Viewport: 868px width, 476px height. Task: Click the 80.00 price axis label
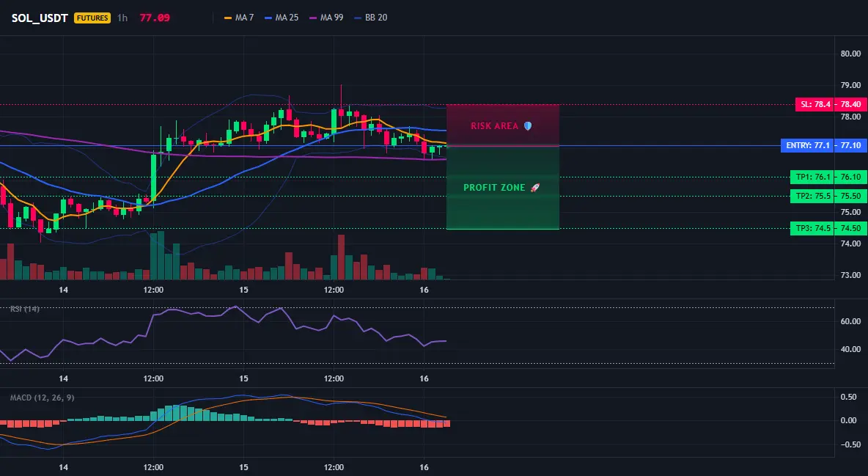pyautogui.click(x=850, y=54)
